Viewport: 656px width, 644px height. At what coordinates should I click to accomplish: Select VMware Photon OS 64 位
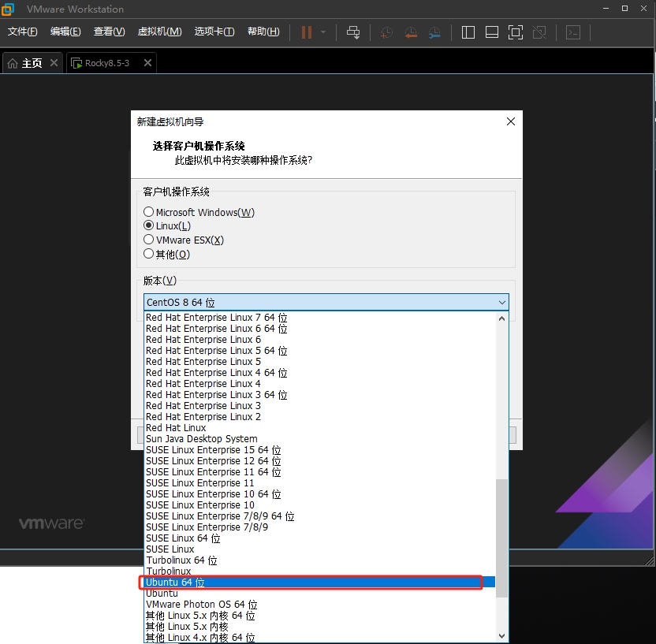tap(319, 605)
